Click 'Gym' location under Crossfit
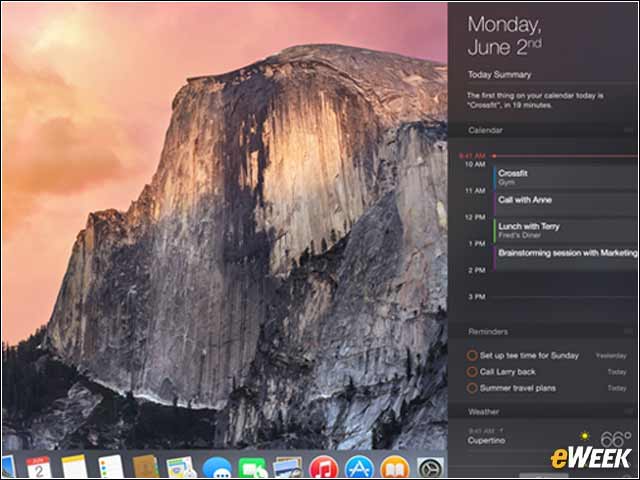The image size is (640, 480). (506, 182)
